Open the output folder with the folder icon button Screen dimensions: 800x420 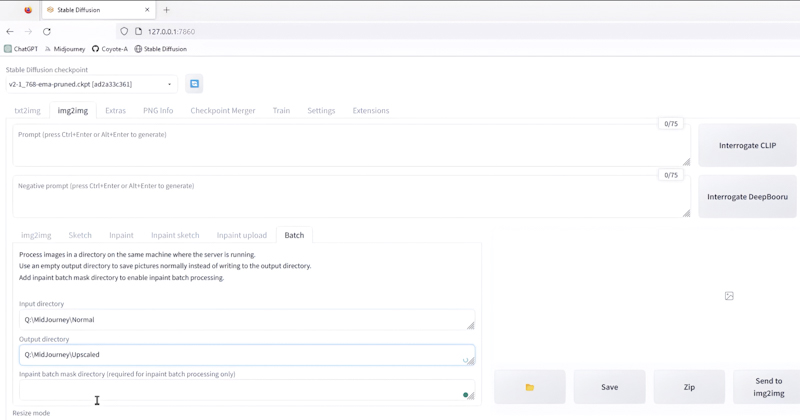click(530, 387)
